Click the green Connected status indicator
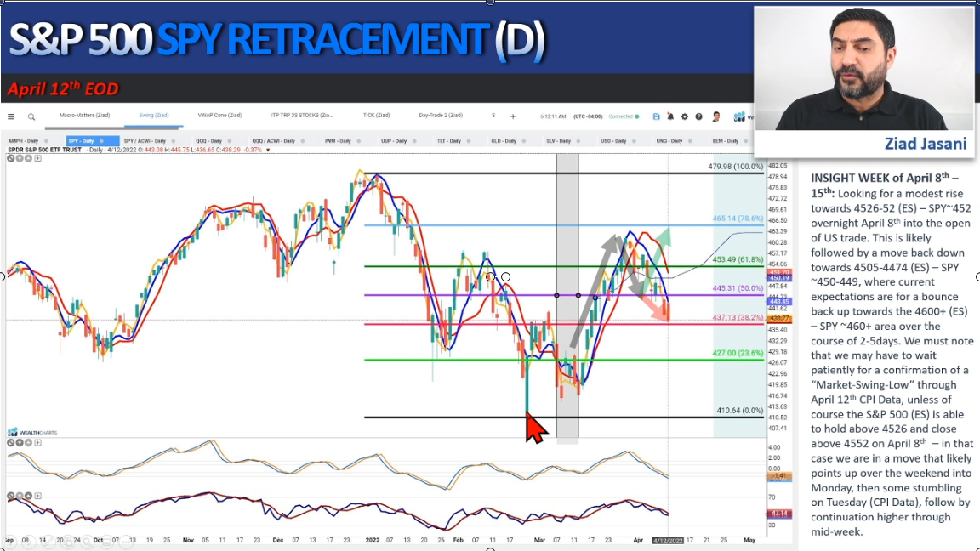This screenshot has height=551, width=980. tap(624, 116)
